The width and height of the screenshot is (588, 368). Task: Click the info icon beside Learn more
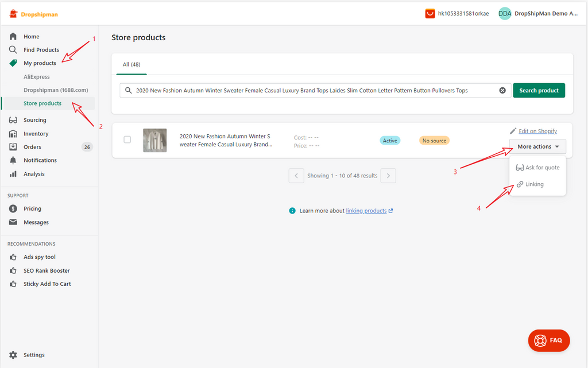click(x=292, y=211)
